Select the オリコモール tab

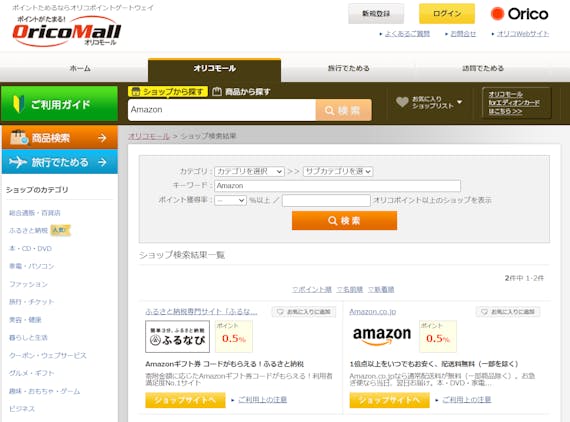(x=214, y=69)
